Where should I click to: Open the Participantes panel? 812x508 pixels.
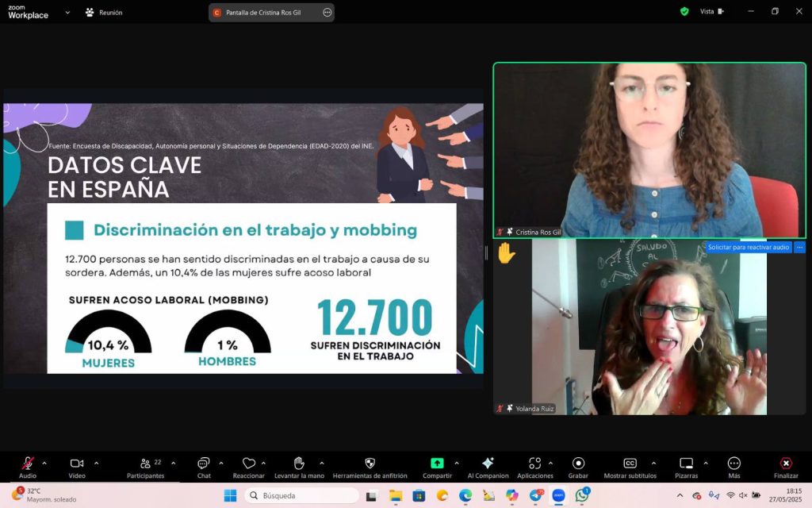coord(146,467)
